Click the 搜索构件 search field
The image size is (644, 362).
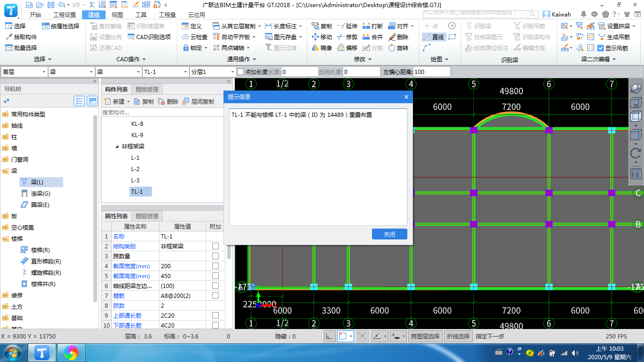point(163,112)
